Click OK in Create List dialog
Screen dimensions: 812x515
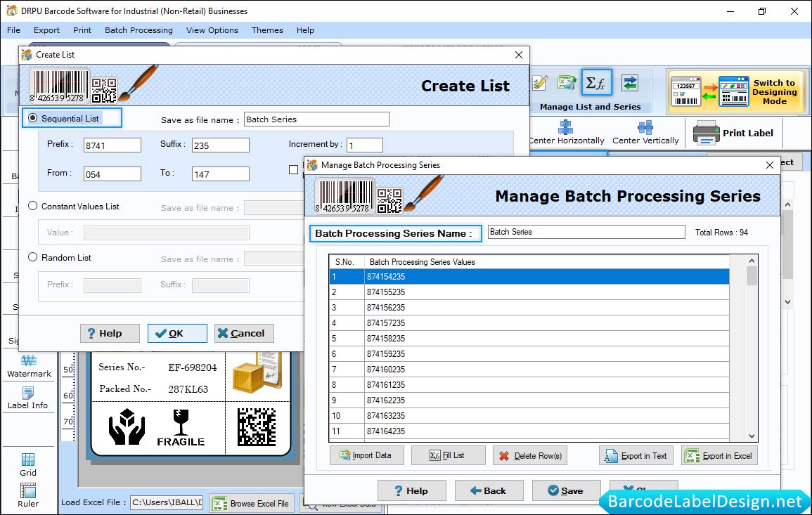pos(177,333)
